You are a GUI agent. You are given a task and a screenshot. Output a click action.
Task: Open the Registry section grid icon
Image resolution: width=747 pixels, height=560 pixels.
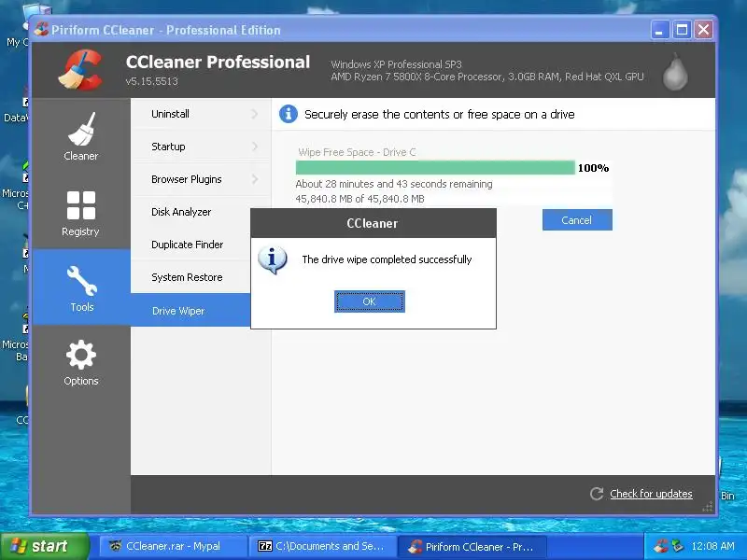(x=81, y=205)
